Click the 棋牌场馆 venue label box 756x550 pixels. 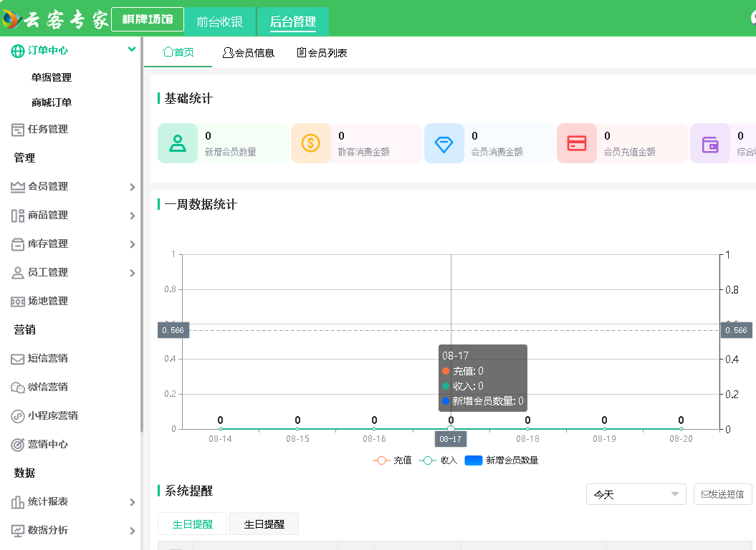[x=148, y=19]
